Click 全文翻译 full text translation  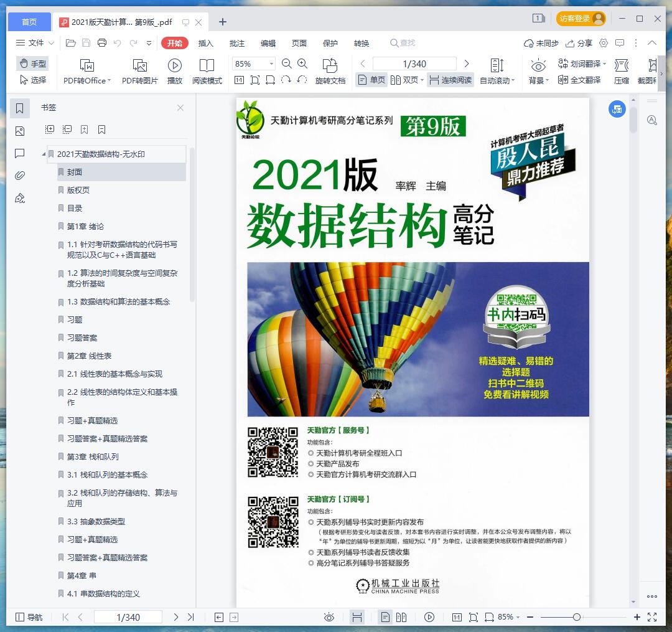point(579,80)
